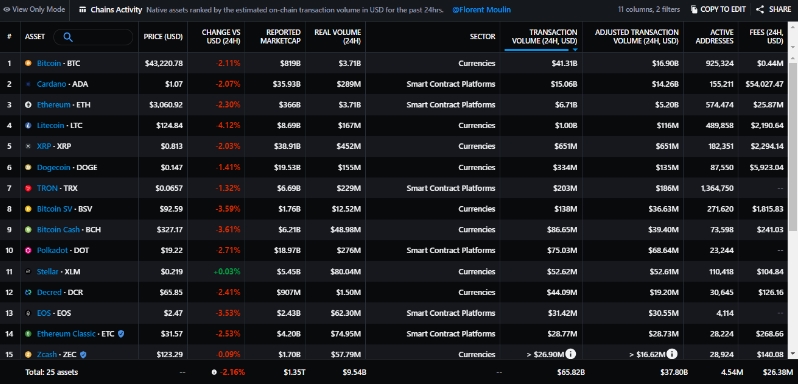Click the info icon next to > $26.90M
This screenshot has width=798, height=384.
click(571, 353)
